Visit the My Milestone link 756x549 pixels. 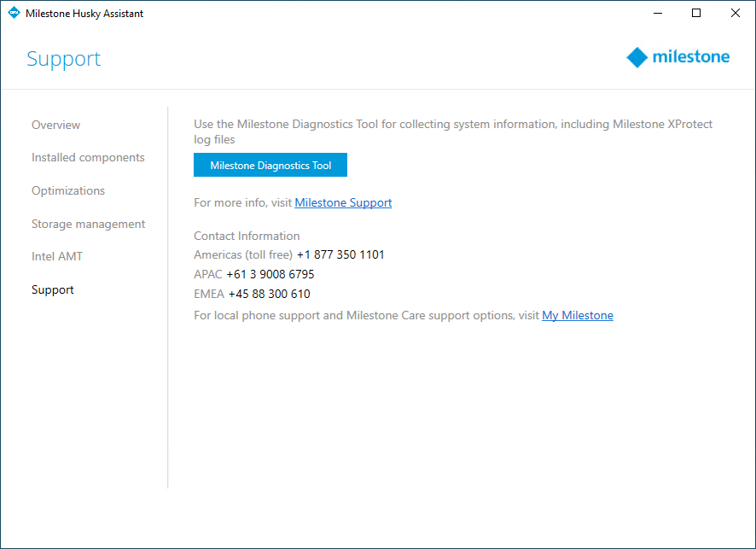tap(578, 316)
